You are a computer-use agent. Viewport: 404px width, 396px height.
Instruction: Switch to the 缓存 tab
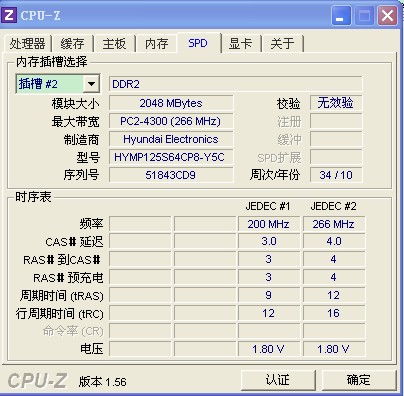click(73, 43)
